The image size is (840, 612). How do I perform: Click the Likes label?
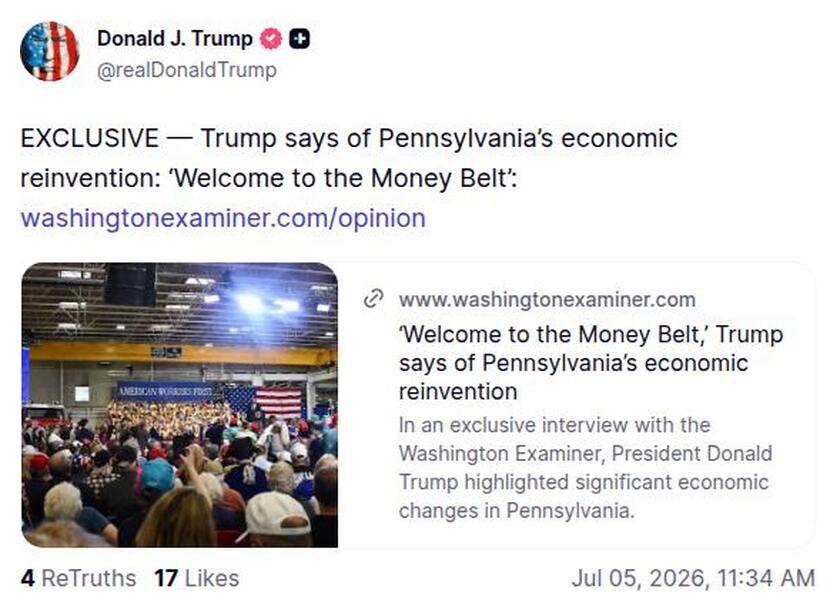(x=212, y=578)
